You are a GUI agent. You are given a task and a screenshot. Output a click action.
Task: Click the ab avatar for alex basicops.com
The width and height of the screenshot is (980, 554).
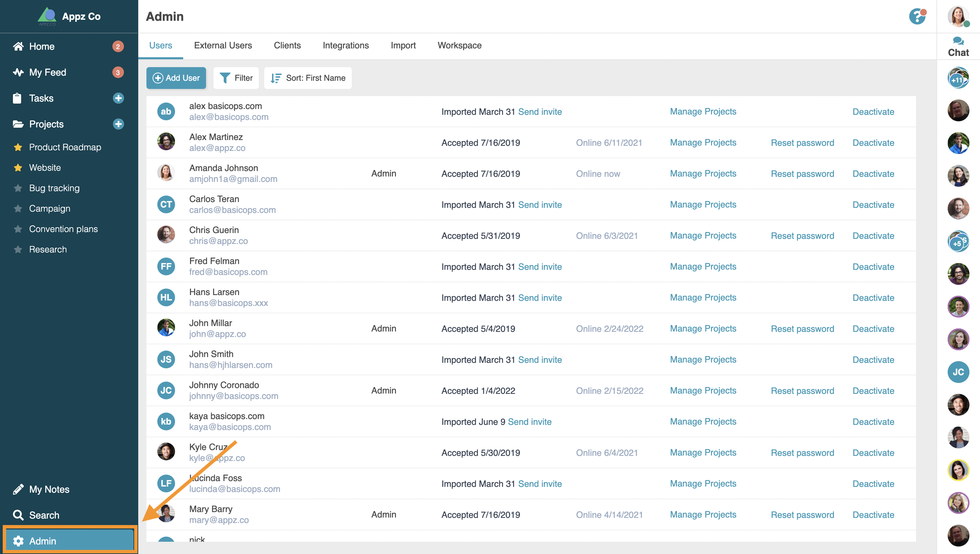(166, 111)
